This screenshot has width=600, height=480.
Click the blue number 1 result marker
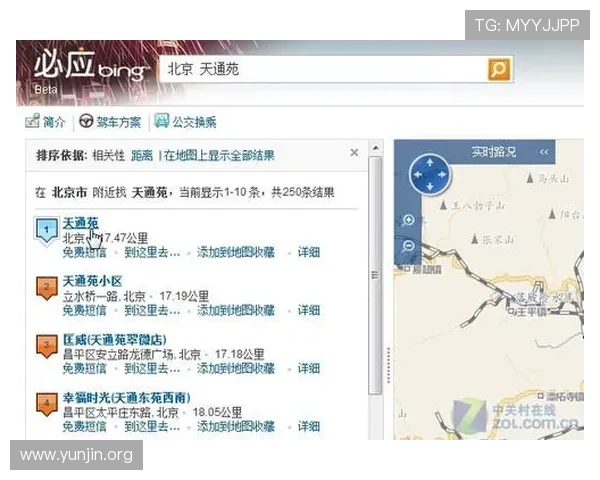point(47,231)
